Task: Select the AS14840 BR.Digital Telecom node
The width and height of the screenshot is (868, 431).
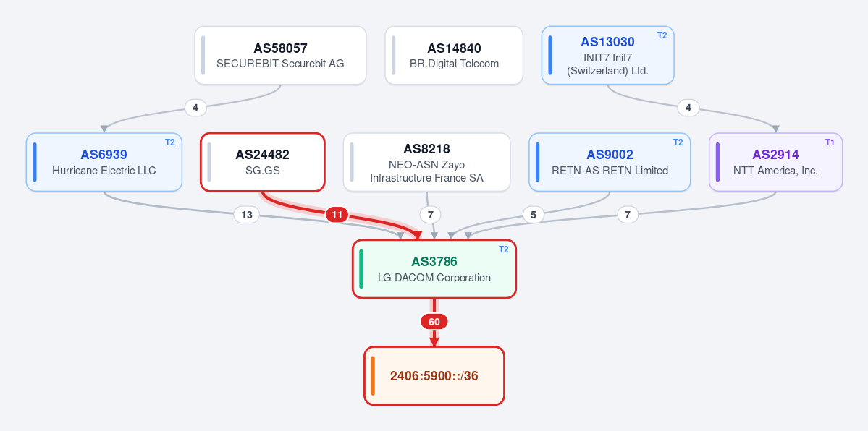Action: (x=454, y=56)
